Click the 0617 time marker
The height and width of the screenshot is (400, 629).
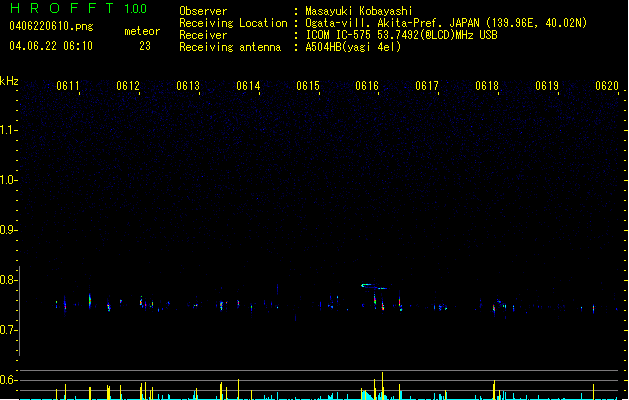[x=427, y=86]
